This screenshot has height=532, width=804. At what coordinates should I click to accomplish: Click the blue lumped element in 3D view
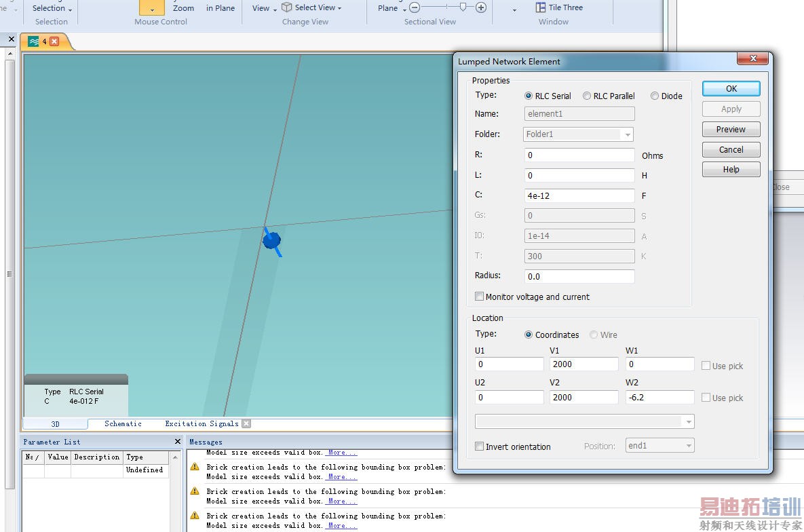[271, 240]
